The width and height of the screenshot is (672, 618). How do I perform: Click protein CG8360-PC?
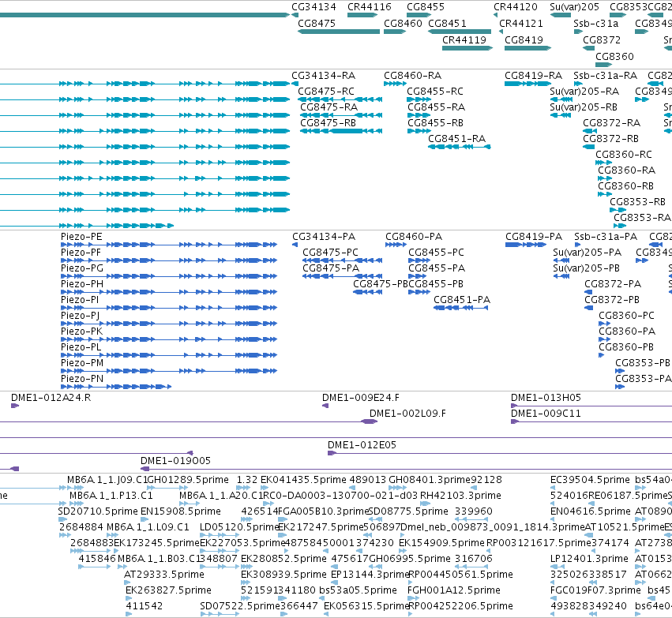[626, 316]
